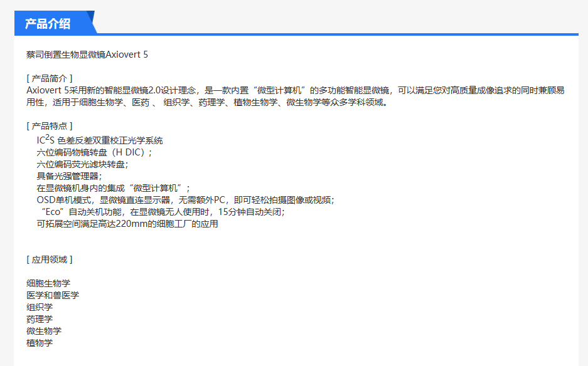Click the [ 产品简介 ] heading

49,78
